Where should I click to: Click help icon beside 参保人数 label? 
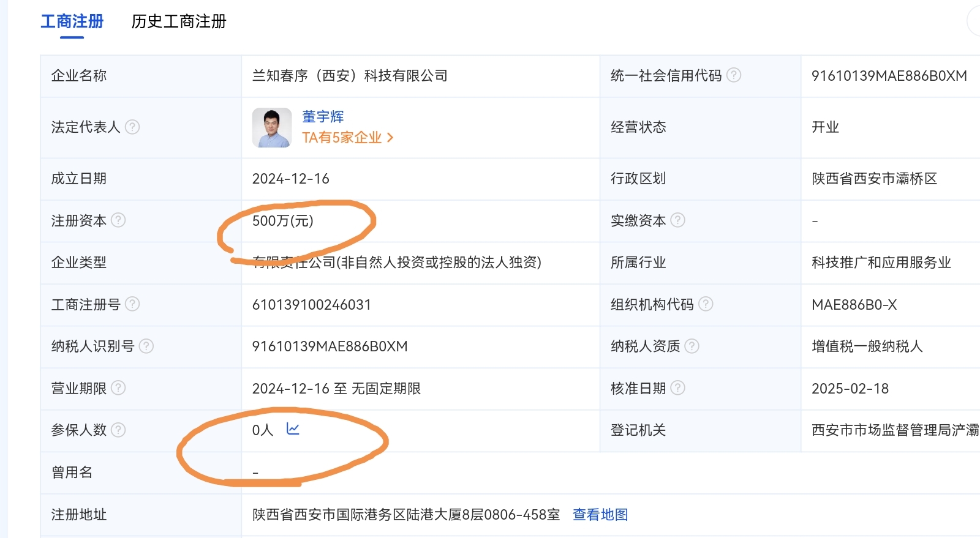tap(118, 430)
